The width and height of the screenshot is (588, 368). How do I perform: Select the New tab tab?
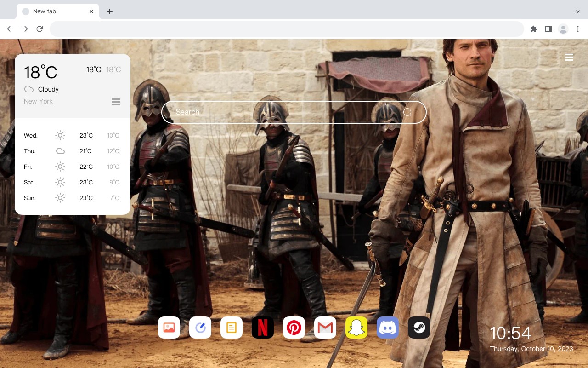tap(58, 11)
